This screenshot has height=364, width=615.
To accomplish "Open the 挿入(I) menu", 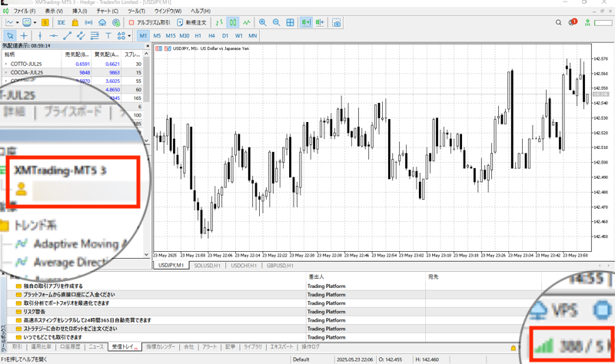I will pyautogui.click(x=80, y=11).
